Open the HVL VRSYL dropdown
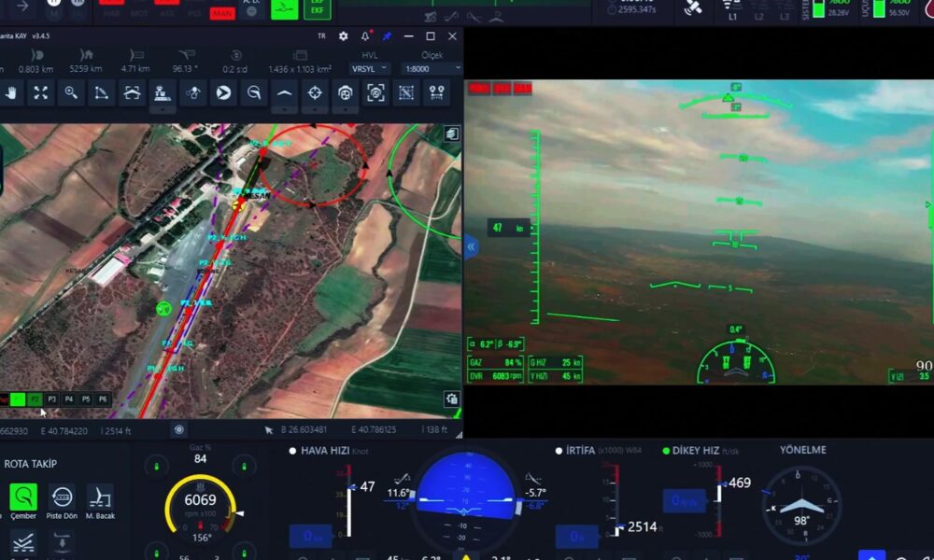 (x=369, y=68)
